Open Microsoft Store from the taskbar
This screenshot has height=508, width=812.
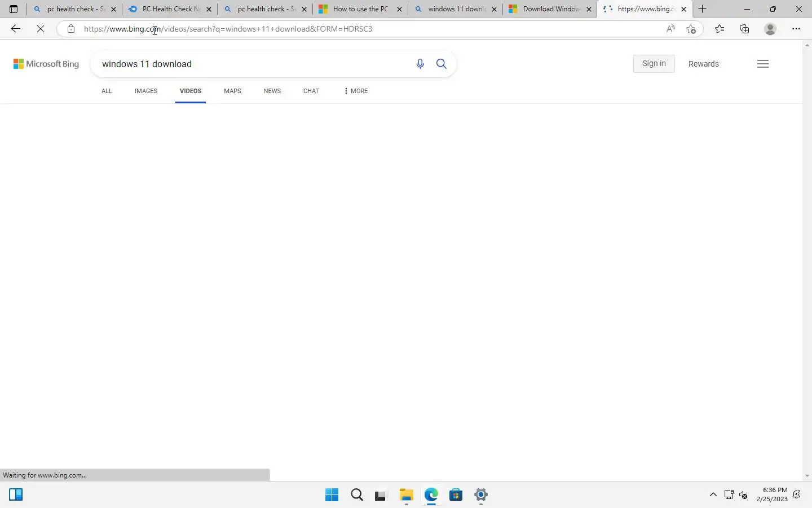point(456,495)
